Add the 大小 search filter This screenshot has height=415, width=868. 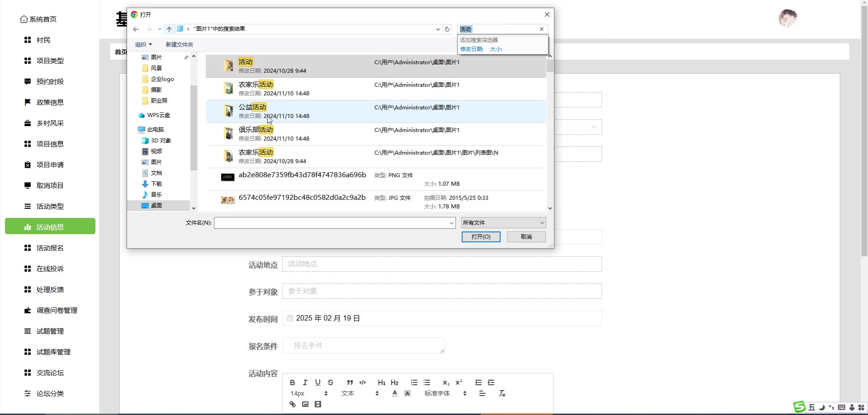[496, 49]
